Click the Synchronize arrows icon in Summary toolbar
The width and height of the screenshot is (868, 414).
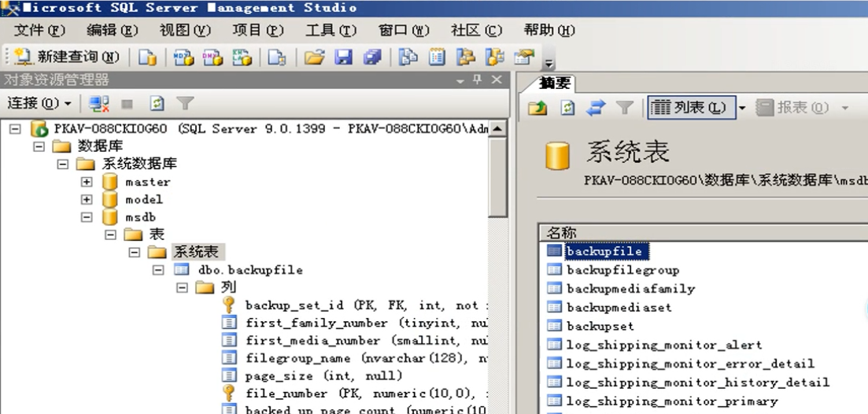pyautogui.click(x=596, y=107)
